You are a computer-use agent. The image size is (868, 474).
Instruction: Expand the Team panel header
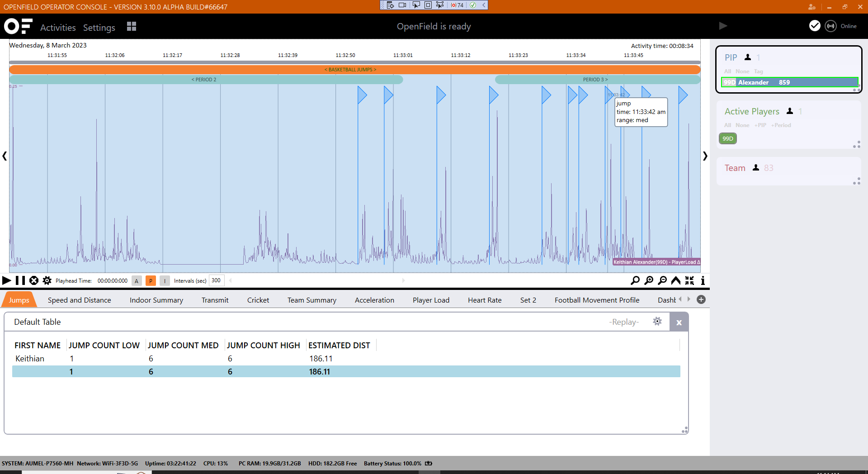[735, 168]
